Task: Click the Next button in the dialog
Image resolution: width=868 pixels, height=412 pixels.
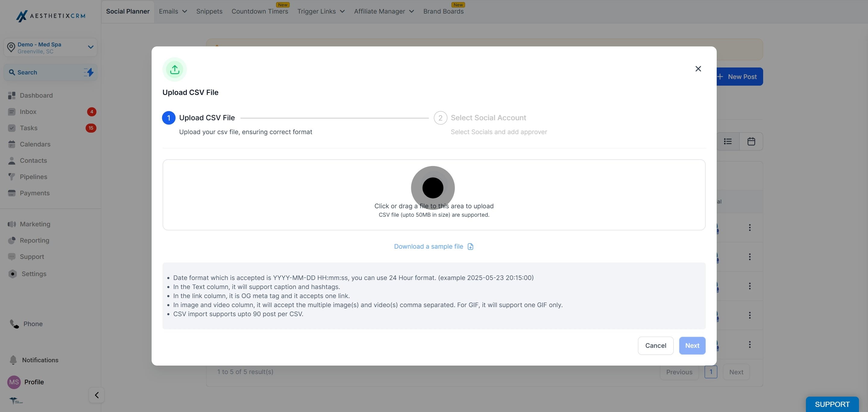Action: pyautogui.click(x=692, y=345)
